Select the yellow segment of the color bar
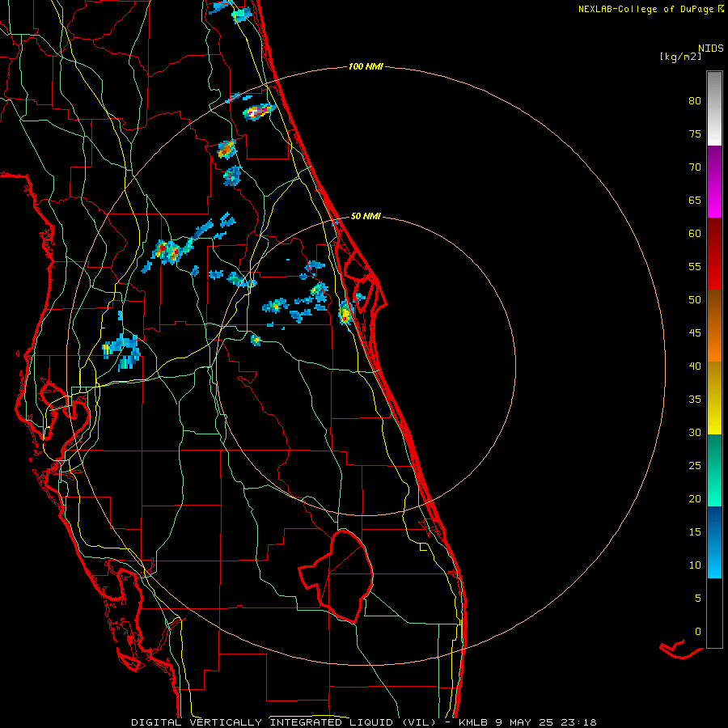The width and height of the screenshot is (728, 728). pos(714,398)
